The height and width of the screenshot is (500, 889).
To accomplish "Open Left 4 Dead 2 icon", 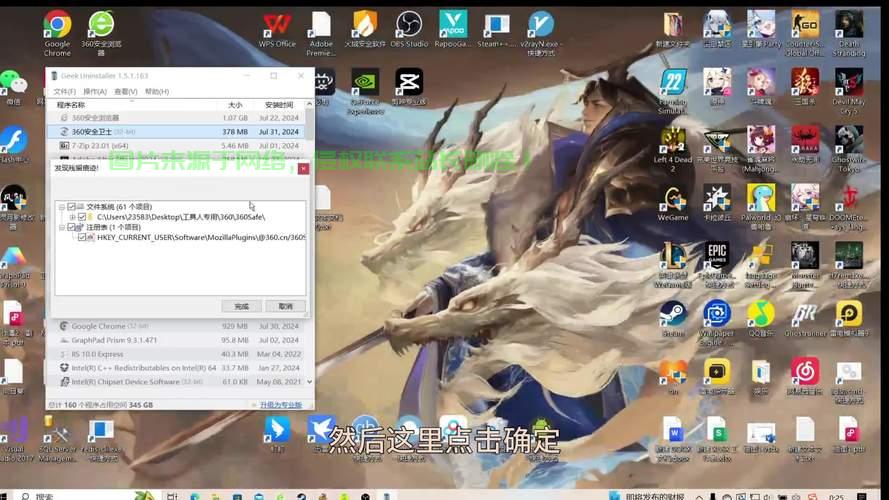I will 672,150.
